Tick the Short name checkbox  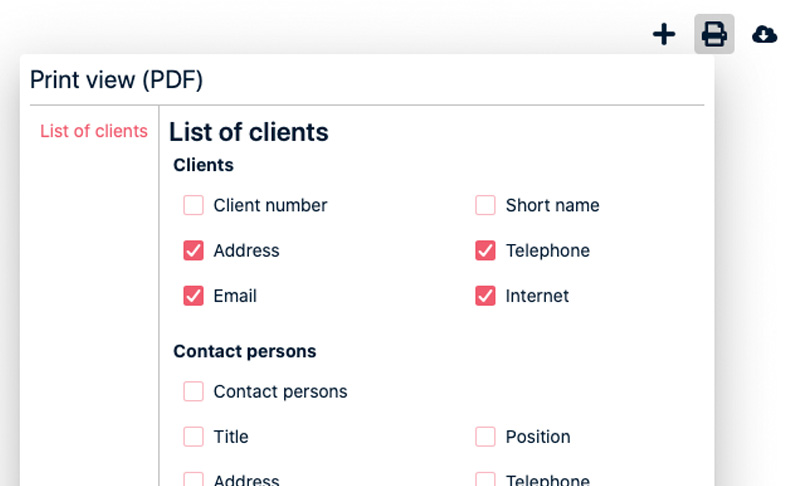tap(485, 205)
